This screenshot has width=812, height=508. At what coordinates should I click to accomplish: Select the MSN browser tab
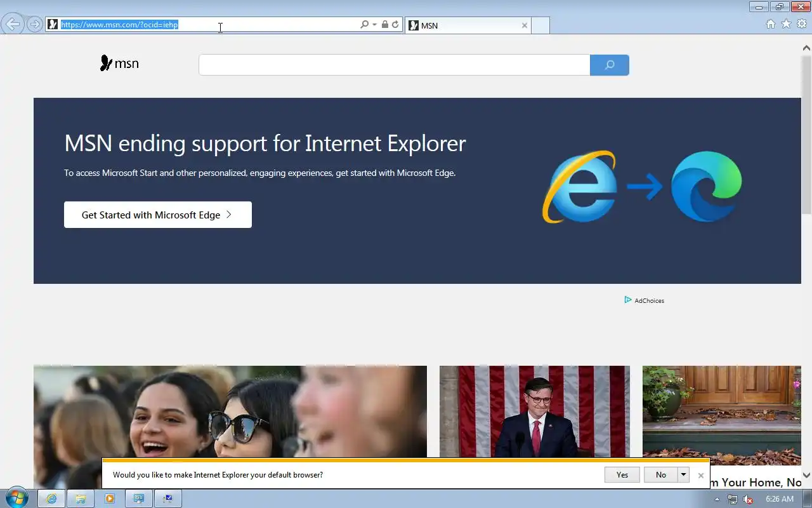(468, 25)
